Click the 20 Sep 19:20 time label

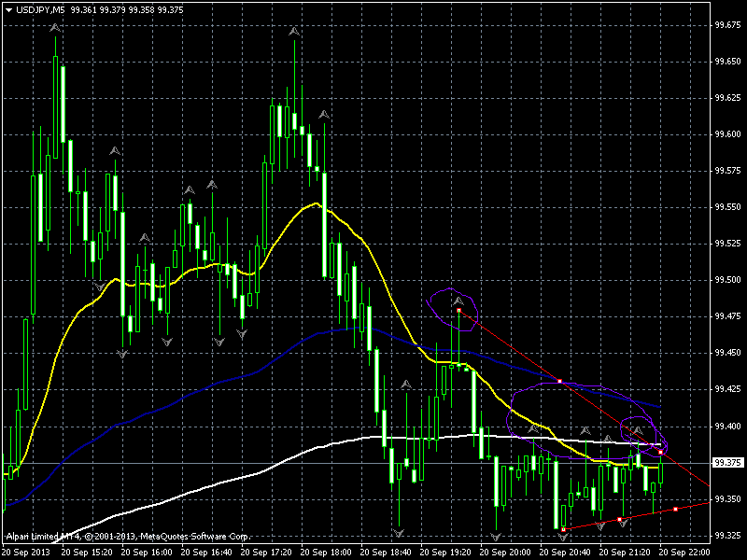coord(446,553)
